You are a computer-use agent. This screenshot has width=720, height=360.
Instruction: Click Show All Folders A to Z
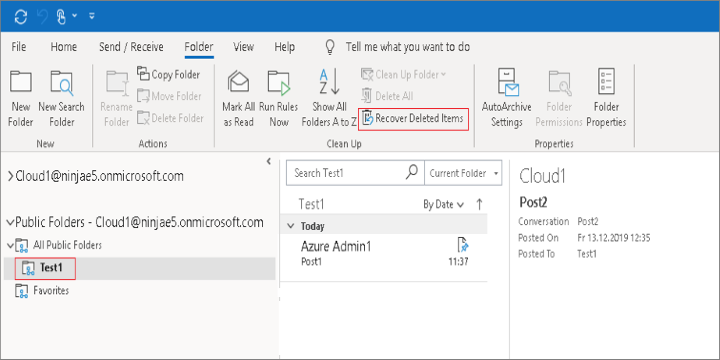coord(329,98)
